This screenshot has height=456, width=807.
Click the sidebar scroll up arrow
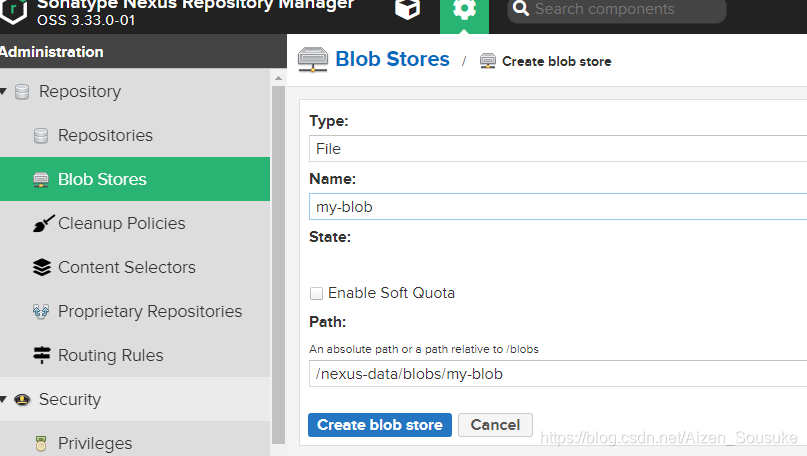tap(278, 78)
